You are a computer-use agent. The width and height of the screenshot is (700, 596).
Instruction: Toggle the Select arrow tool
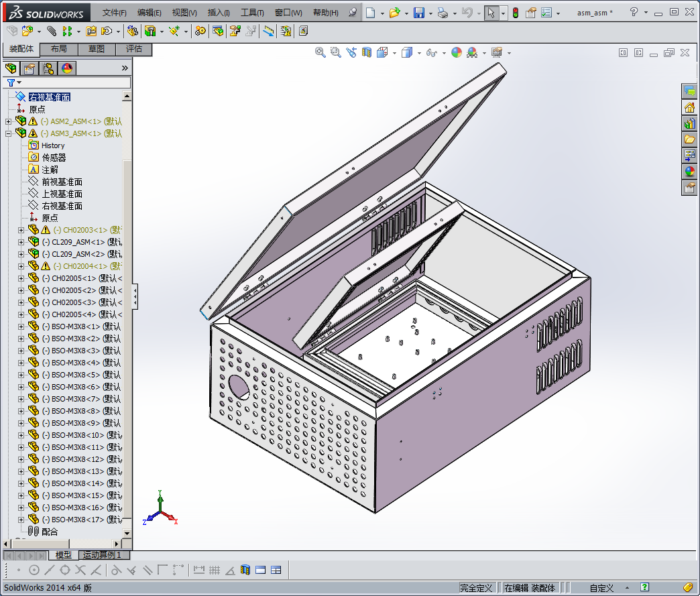point(491,13)
